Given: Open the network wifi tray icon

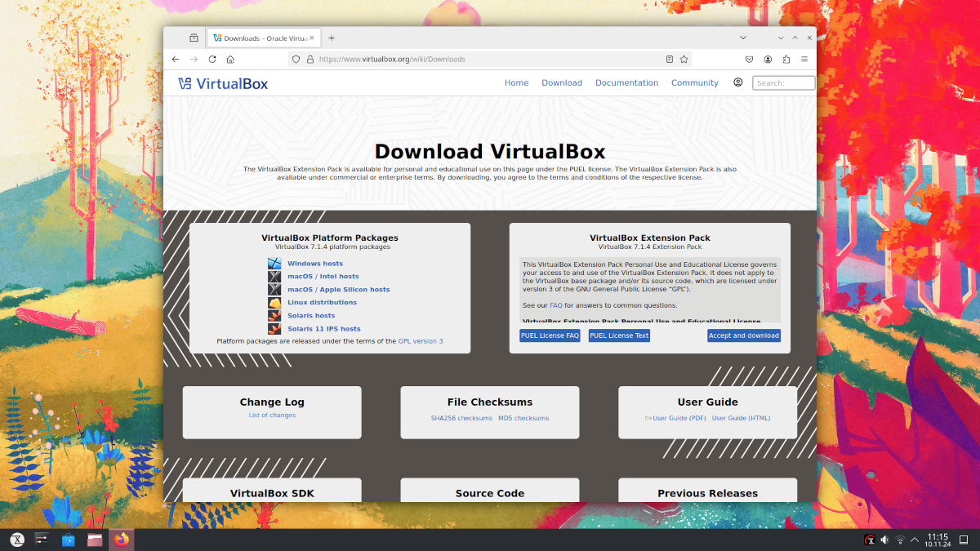Looking at the screenshot, I should coord(900,540).
